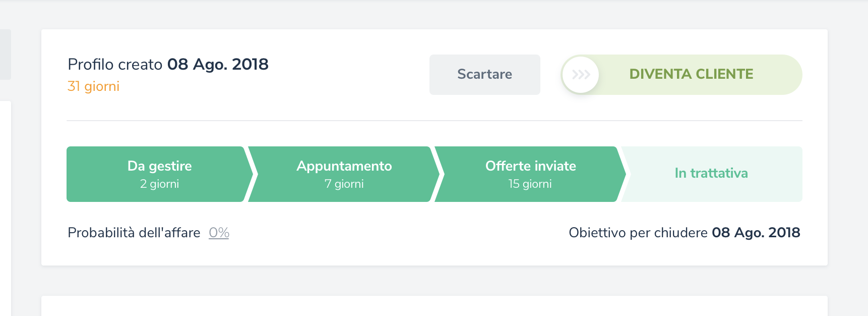
Task: Click the Profilo creato label text
Action: [115, 65]
